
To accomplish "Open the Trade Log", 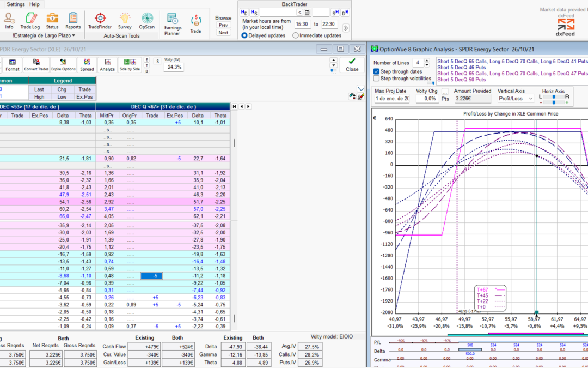I will point(30,20).
